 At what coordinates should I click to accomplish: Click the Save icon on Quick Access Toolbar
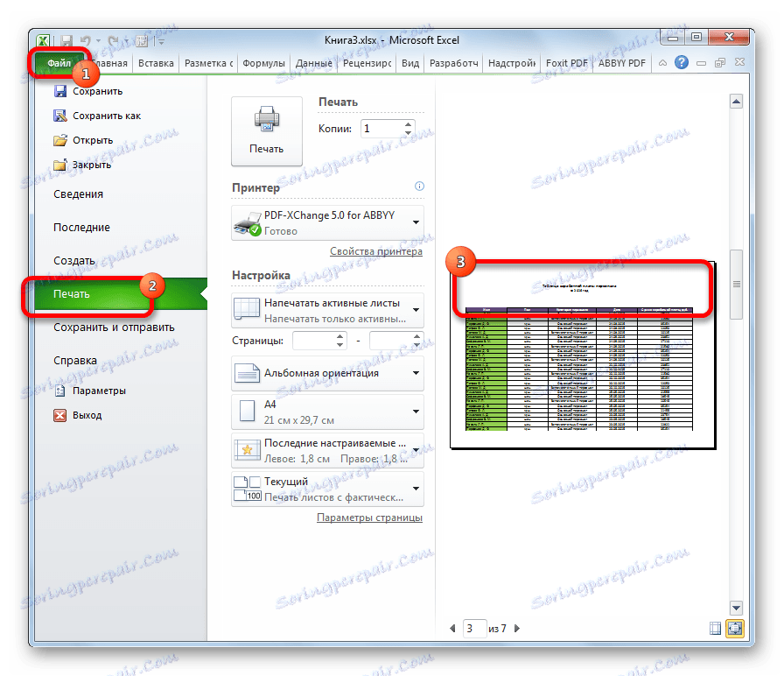66,40
